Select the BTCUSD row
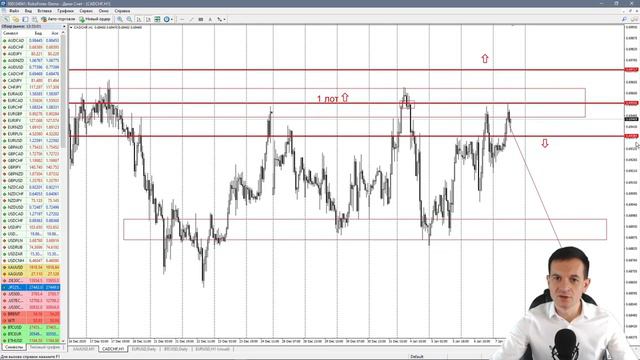 click(x=31, y=327)
